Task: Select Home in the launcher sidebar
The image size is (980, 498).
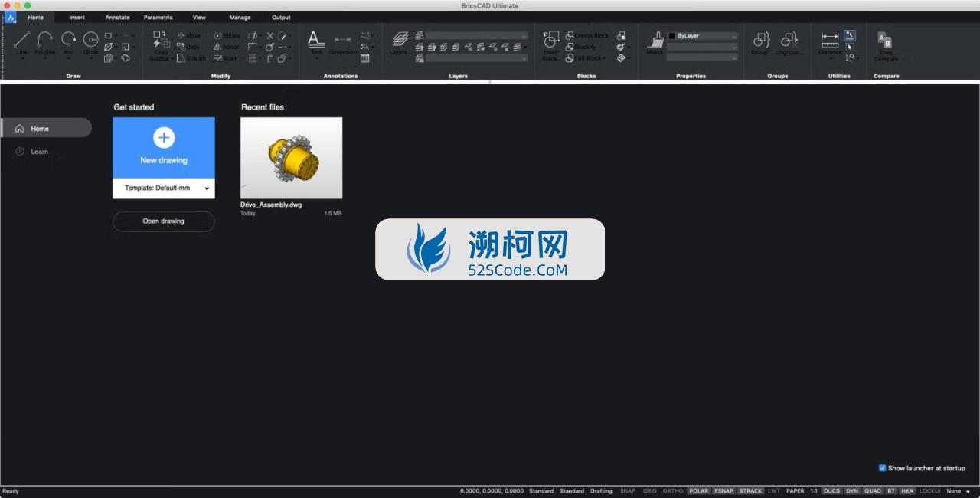Action: coord(46,129)
